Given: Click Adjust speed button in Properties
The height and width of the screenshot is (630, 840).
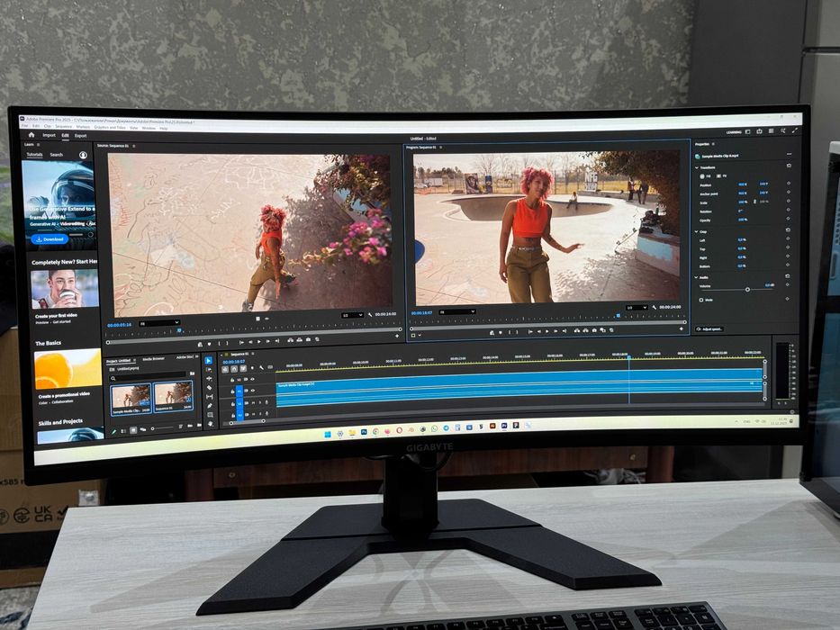Looking at the screenshot, I should click(x=709, y=328).
